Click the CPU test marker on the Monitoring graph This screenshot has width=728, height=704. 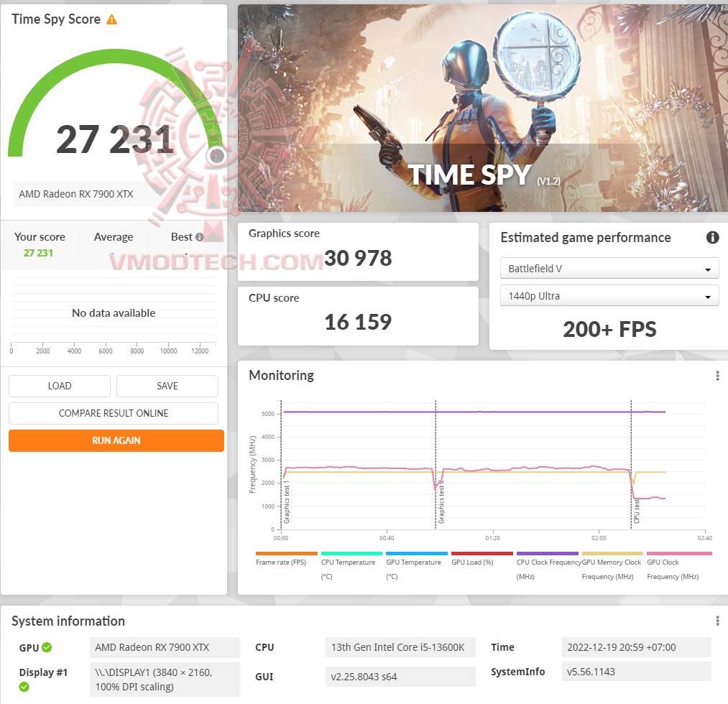(x=634, y=506)
